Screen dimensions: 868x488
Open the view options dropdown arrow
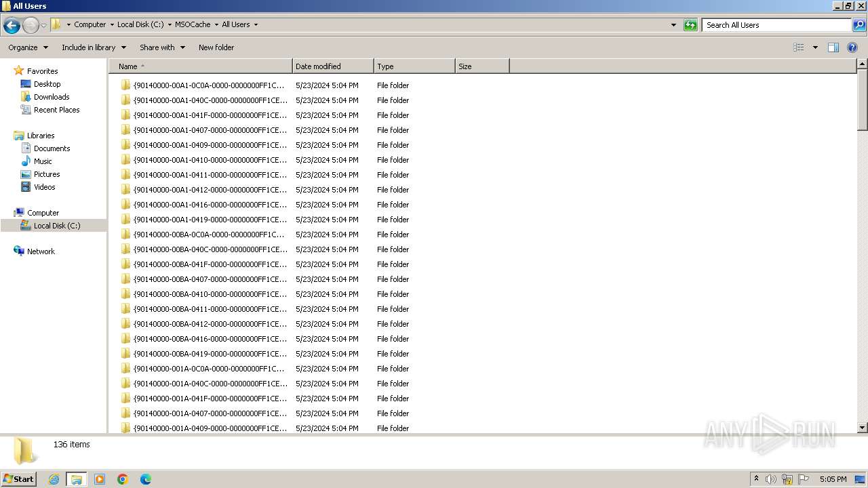(x=815, y=47)
